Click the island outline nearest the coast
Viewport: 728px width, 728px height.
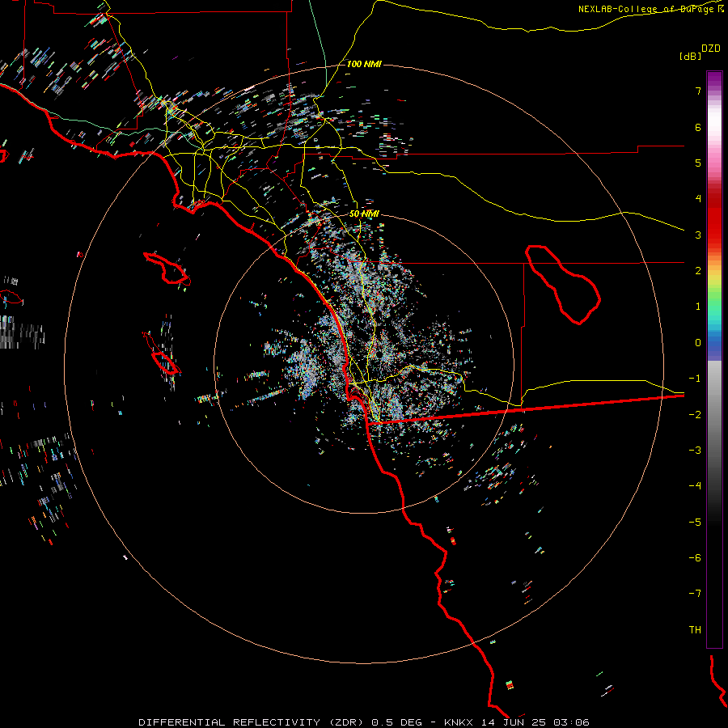(x=167, y=269)
